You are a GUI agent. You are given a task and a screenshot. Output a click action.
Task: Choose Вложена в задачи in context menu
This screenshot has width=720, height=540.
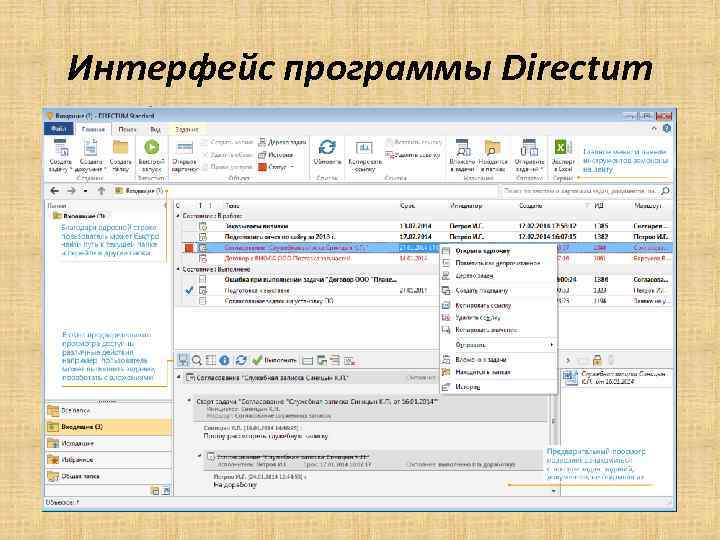(498, 360)
